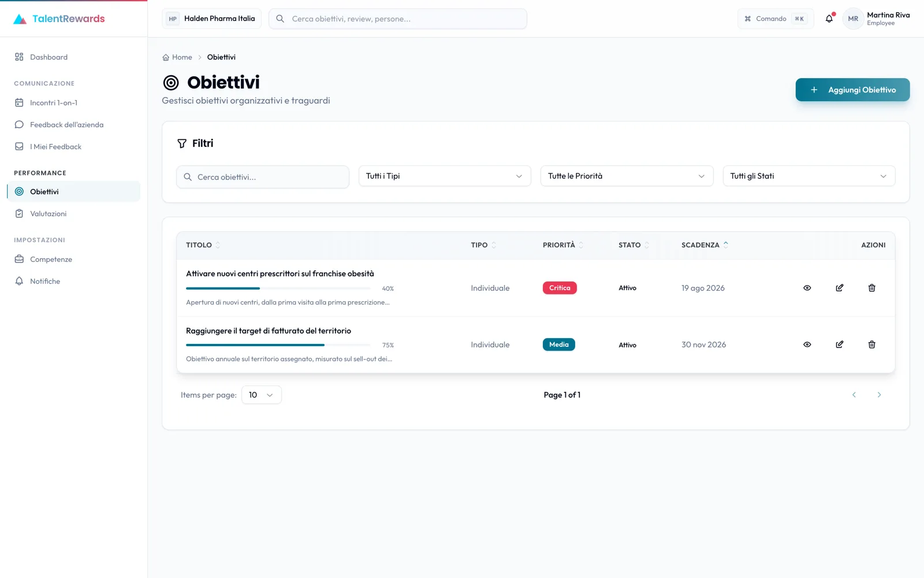Open the Tutte le Priorità dropdown

pos(627,176)
